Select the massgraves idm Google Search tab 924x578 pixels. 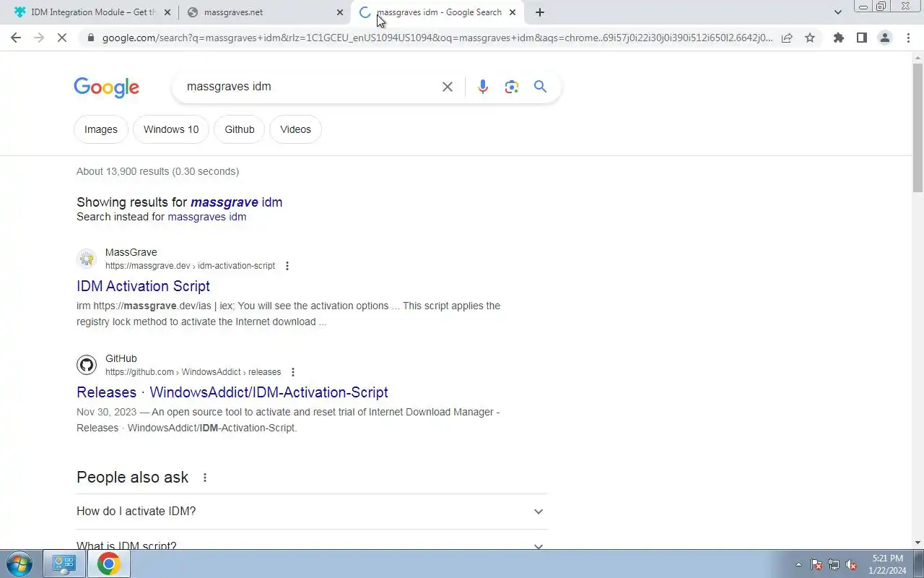tap(439, 12)
